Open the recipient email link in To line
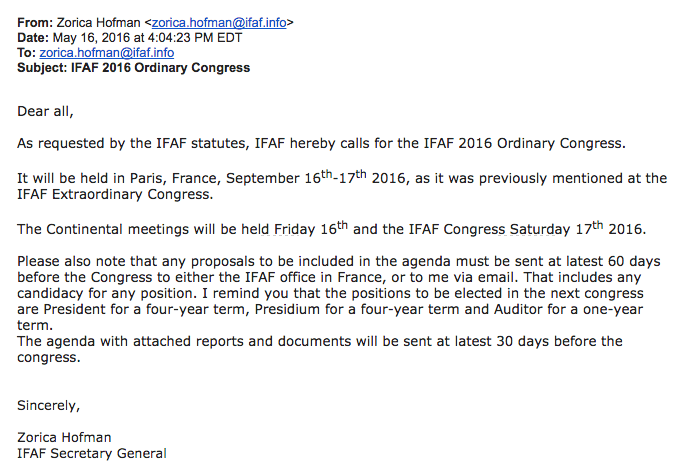689x473 pixels. pos(106,53)
